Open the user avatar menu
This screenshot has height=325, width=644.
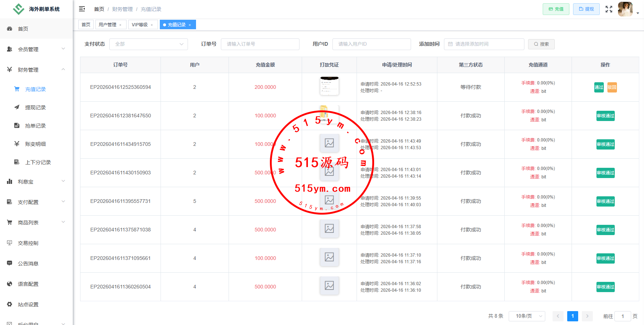click(x=625, y=9)
